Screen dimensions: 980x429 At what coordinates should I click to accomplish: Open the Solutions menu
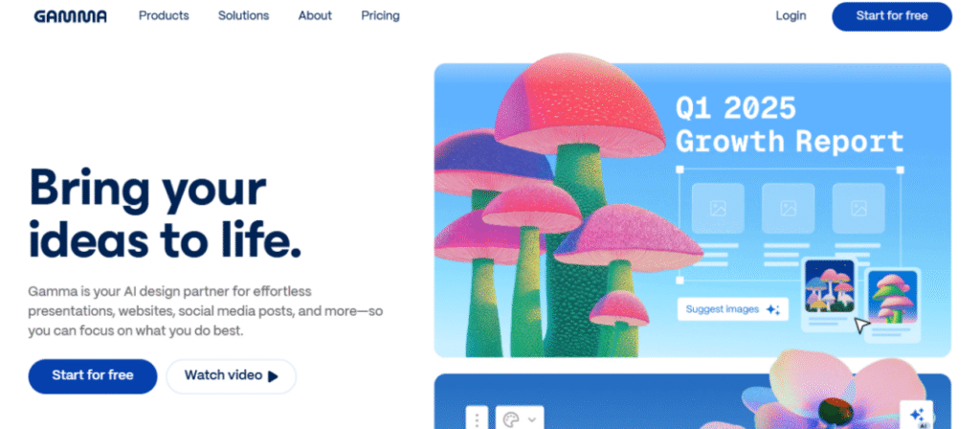243,15
